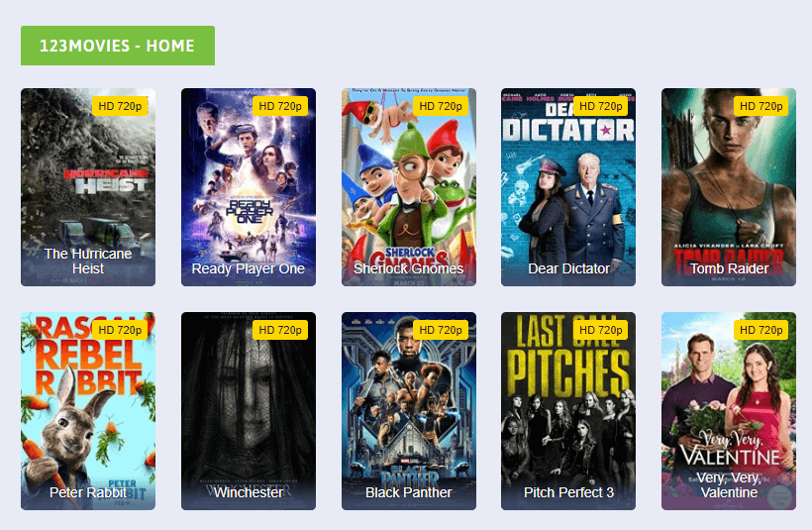
Task: Click HD 720p badge on Pitch Perfect 3
Action: (601, 330)
